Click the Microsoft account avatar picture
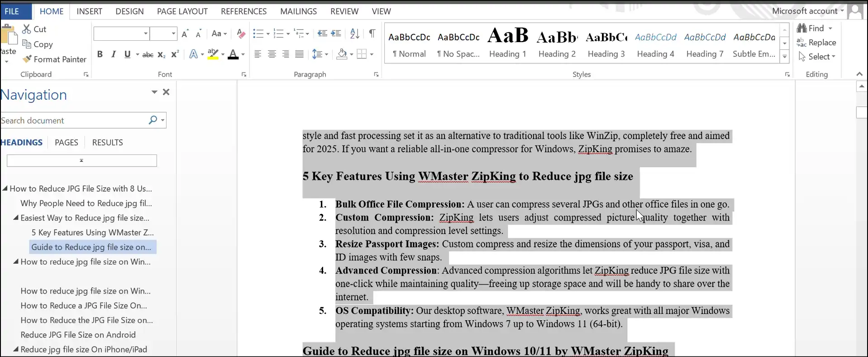The width and height of the screenshot is (868, 357). click(855, 11)
